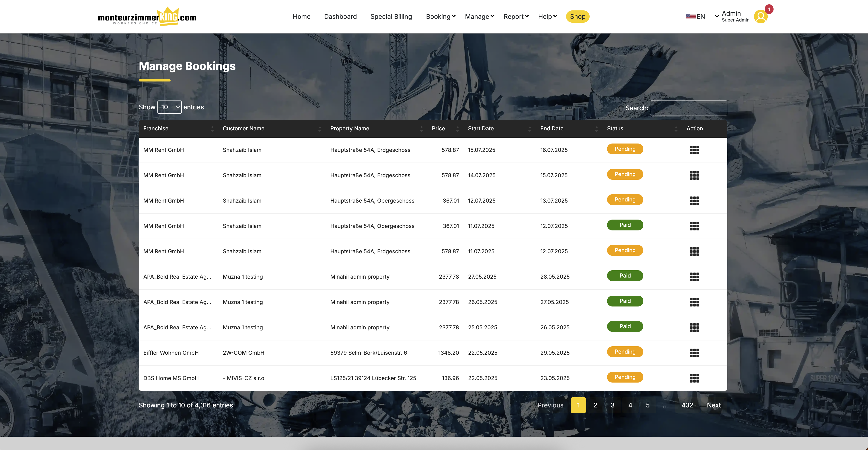Open action menu for 59379 Selm-Bork property row
868x450 pixels.
[694, 353]
